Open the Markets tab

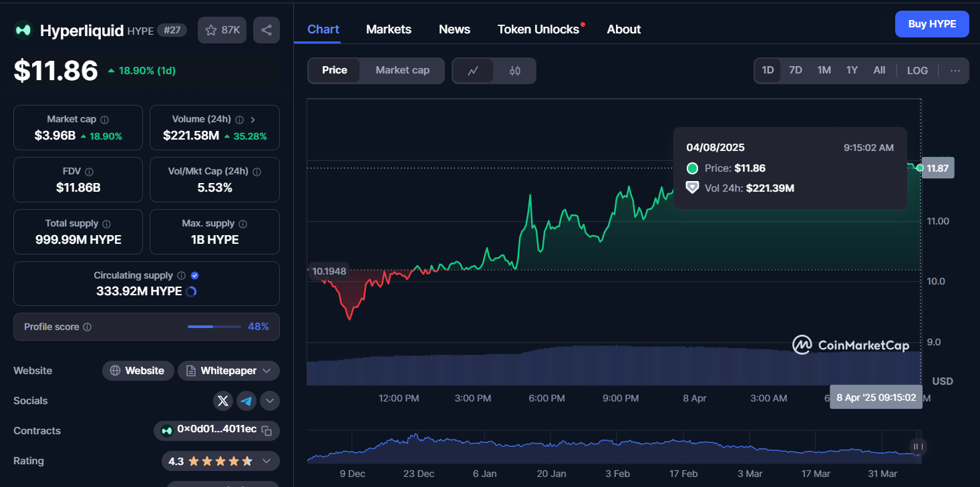pos(389,29)
